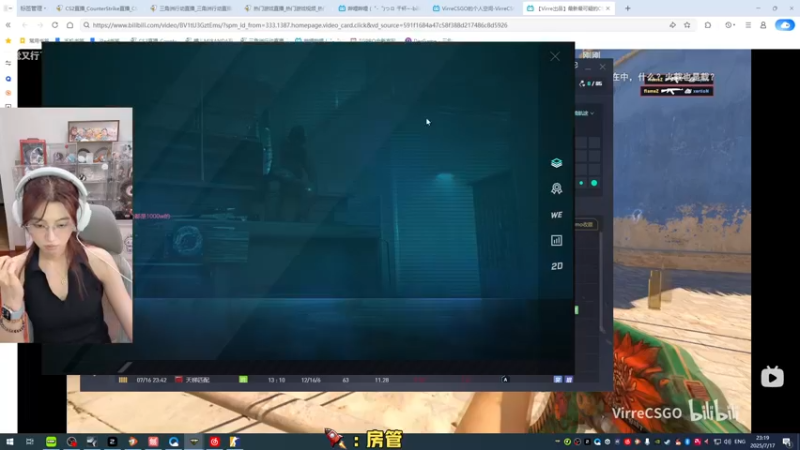Collapse sidebar with double chevron icon
The image size is (800, 450).
pos(8,25)
